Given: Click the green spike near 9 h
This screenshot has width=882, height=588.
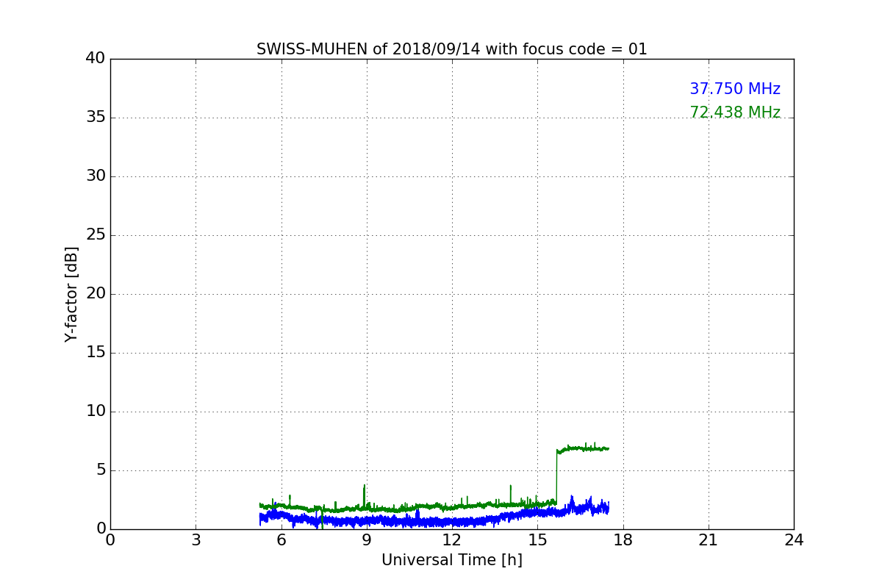Looking at the screenshot, I should tap(364, 496).
